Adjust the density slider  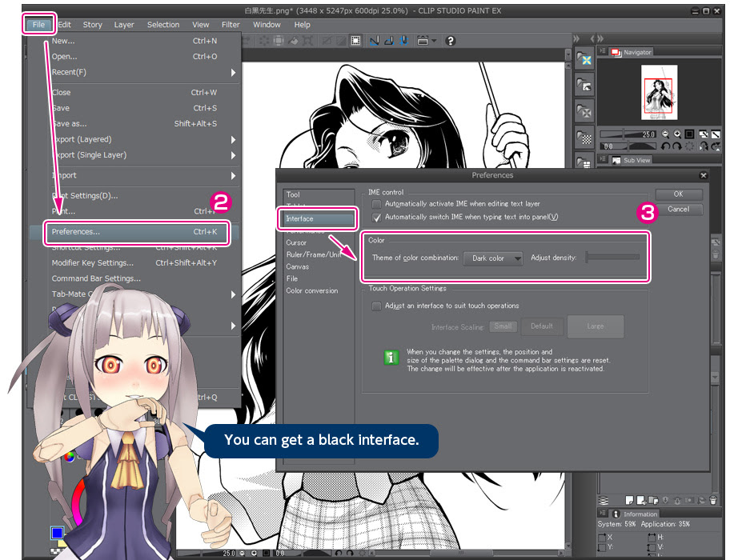point(612,257)
